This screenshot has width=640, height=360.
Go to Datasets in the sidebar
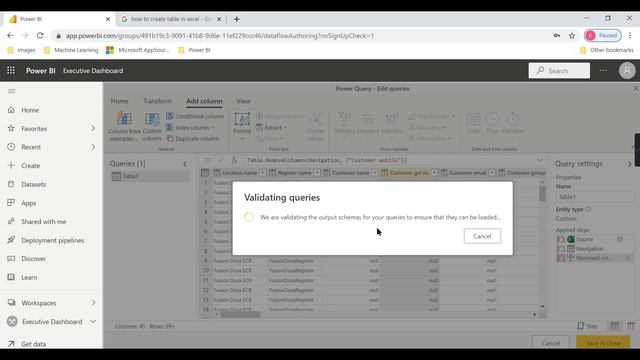coord(33,184)
